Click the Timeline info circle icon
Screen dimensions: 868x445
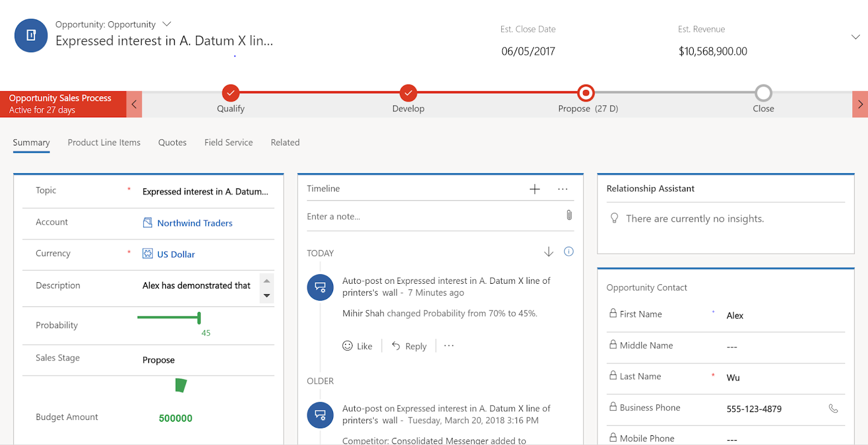point(569,252)
